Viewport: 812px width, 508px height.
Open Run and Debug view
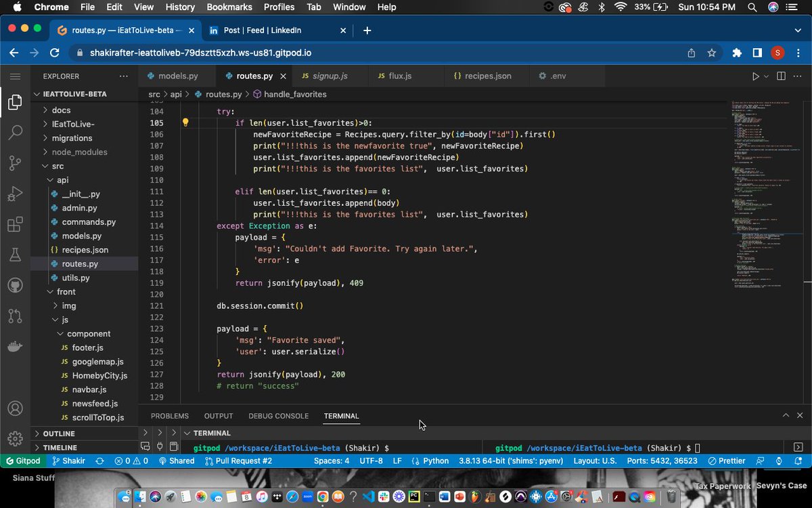click(x=15, y=194)
